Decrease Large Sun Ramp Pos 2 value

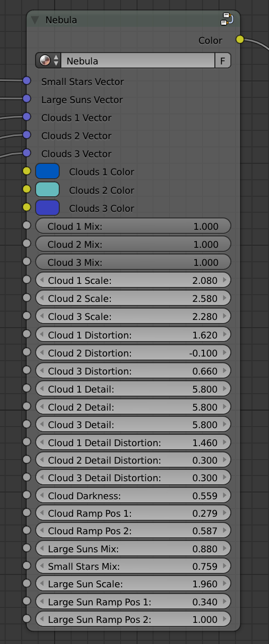(x=42, y=619)
